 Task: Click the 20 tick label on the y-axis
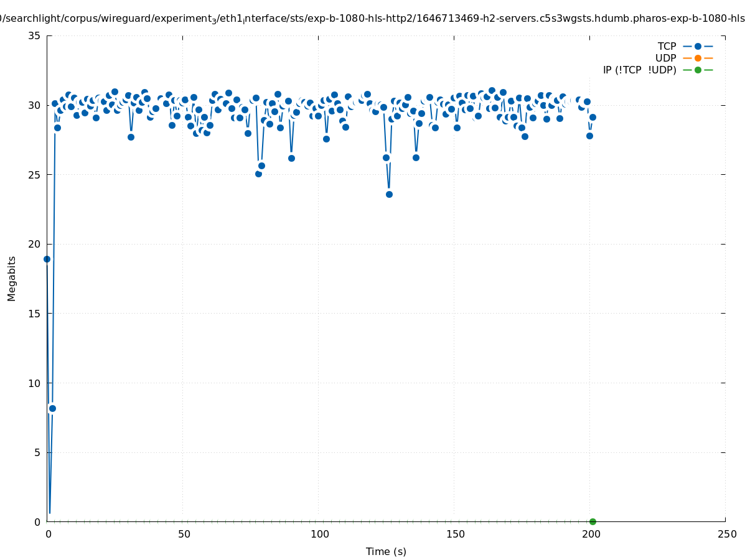(x=34, y=244)
